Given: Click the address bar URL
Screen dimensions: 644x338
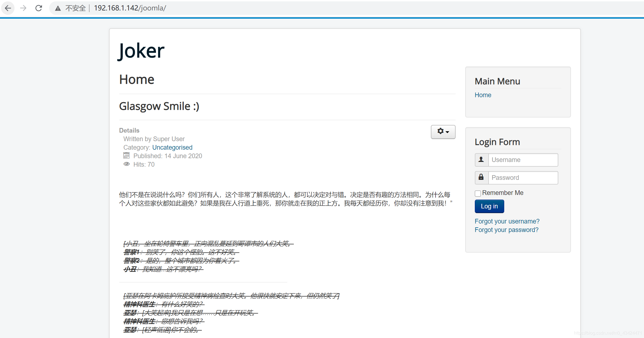Looking at the screenshot, I should coord(130,8).
